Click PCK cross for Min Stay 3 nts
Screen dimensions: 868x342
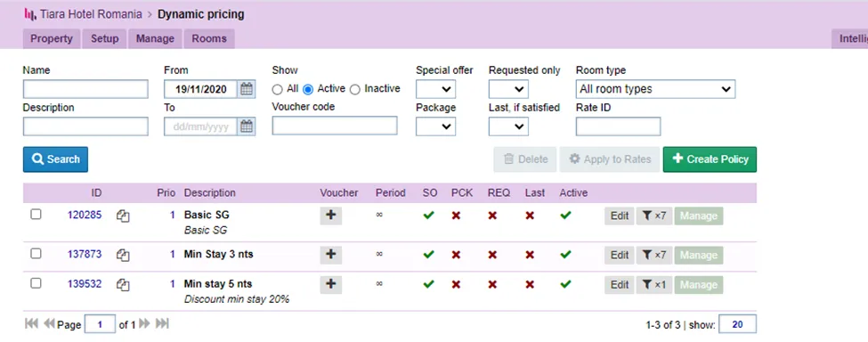click(456, 255)
